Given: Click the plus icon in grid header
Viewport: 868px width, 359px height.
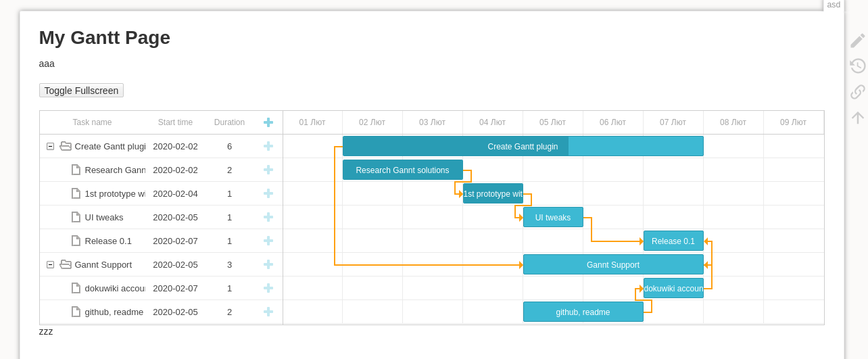Looking at the screenshot, I should 268,122.
